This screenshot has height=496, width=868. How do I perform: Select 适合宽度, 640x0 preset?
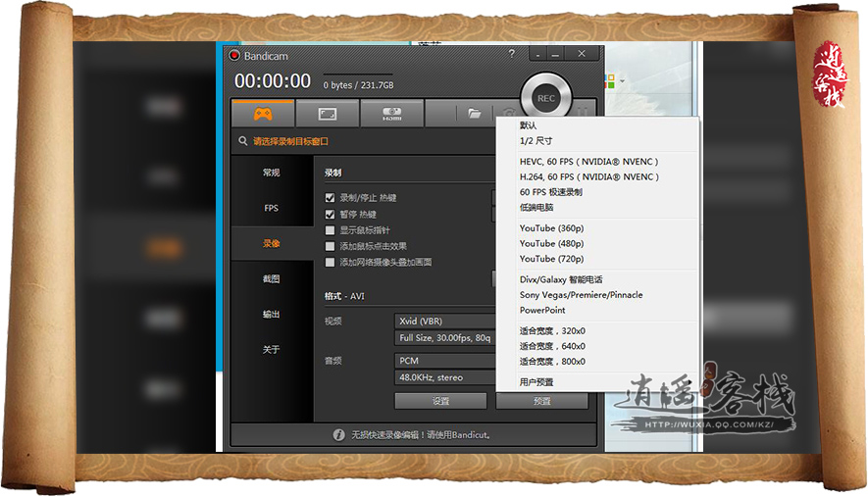click(598, 346)
